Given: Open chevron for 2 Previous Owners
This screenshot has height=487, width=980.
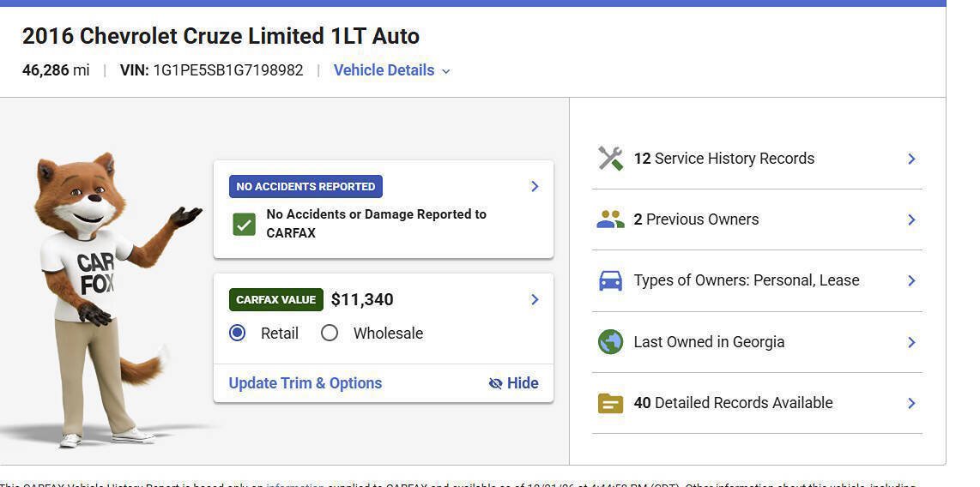Looking at the screenshot, I should click(912, 219).
